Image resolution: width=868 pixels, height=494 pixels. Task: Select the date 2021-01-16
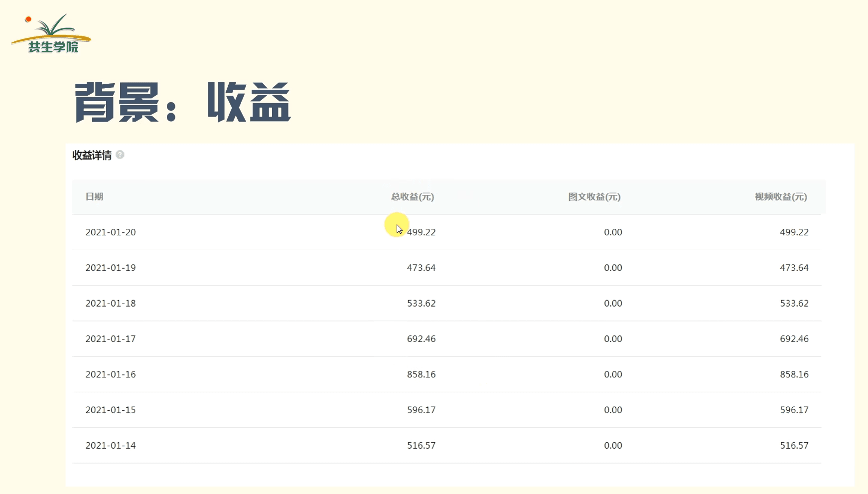[111, 374]
